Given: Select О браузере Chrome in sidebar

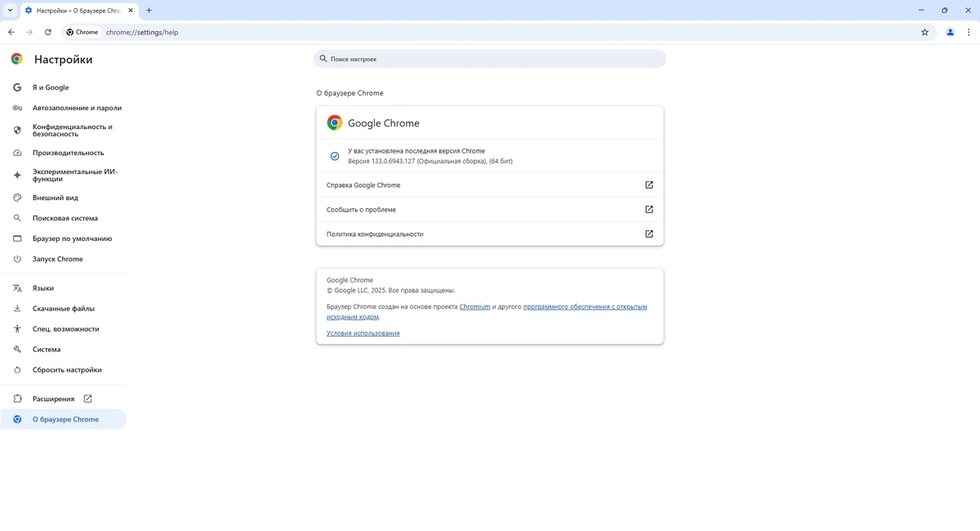Looking at the screenshot, I should click(x=64, y=419).
